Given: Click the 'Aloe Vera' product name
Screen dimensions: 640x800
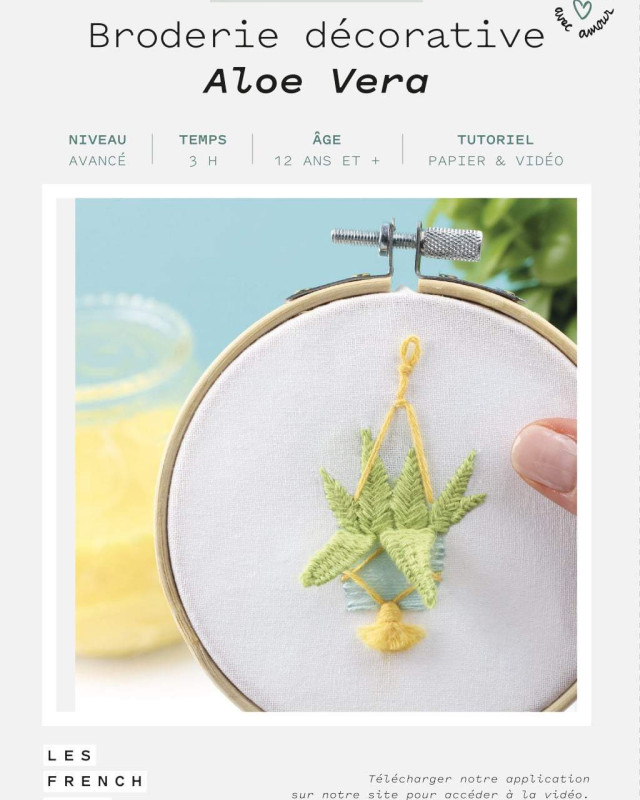Looking at the screenshot, I should (x=316, y=81).
